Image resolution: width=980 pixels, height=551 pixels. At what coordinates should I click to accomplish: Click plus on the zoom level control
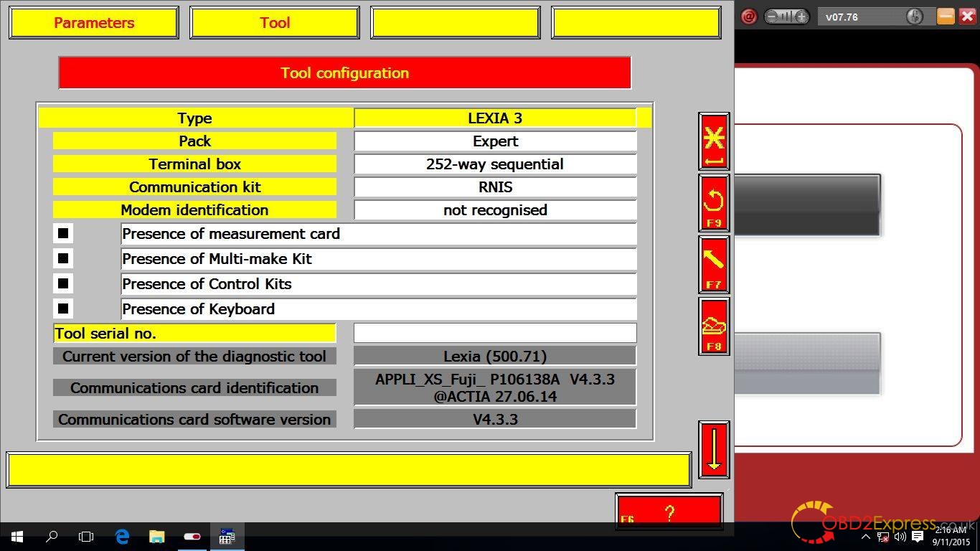[801, 17]
